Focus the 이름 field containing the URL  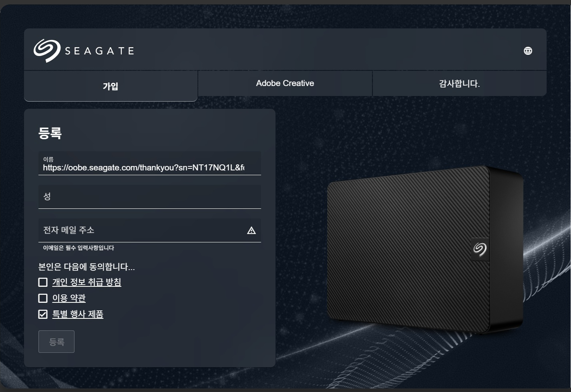click(150, 163)
